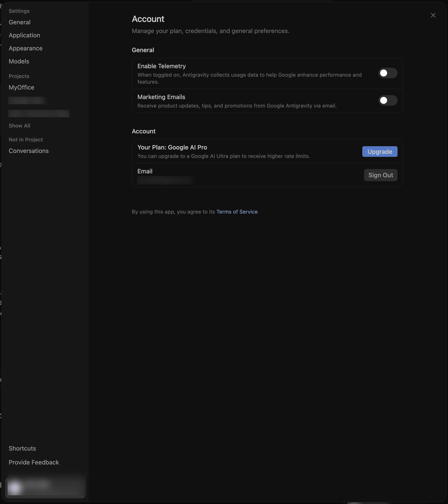448x504 pixels.
Task: Click Provide Feedback in the sidebar
Action: point(34,462)
